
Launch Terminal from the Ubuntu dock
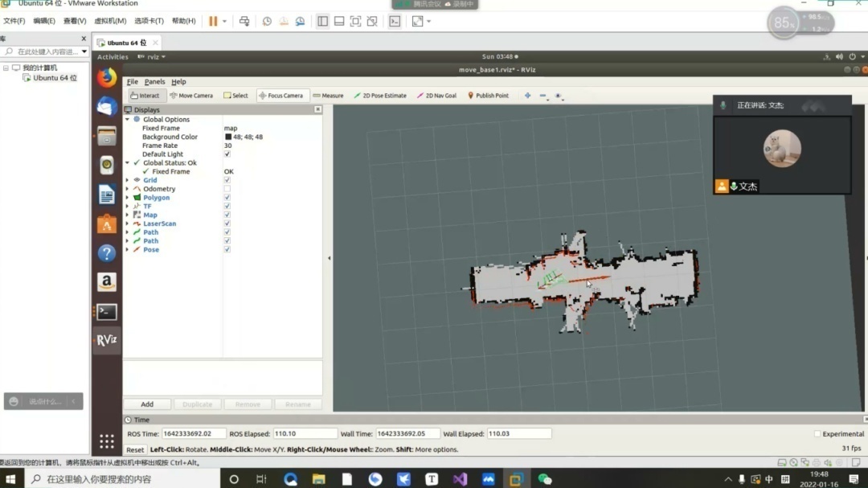pos(107,311)
